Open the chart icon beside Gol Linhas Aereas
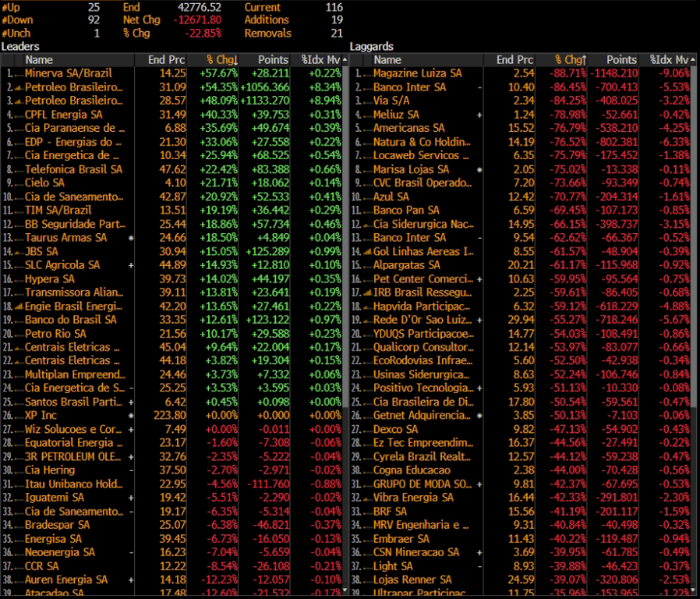This screenshot has width=700, height=599. point(367,252)
